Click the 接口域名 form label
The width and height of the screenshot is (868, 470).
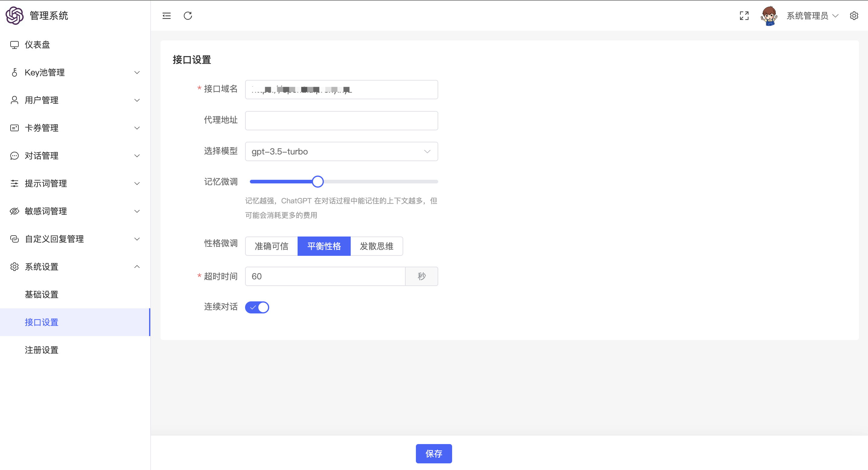point(221,89)
